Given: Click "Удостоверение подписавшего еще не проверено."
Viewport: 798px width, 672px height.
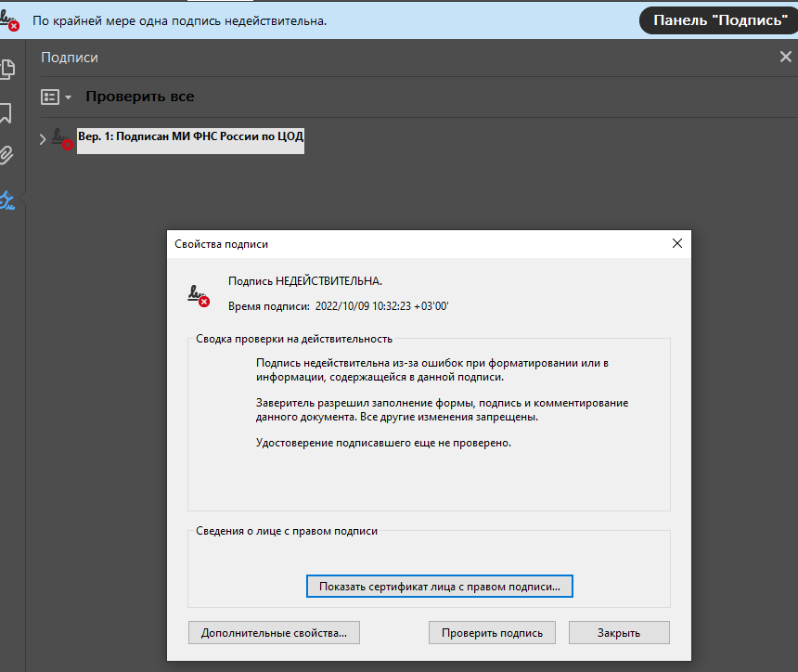Looking at the screenshot, I should 384,443.
